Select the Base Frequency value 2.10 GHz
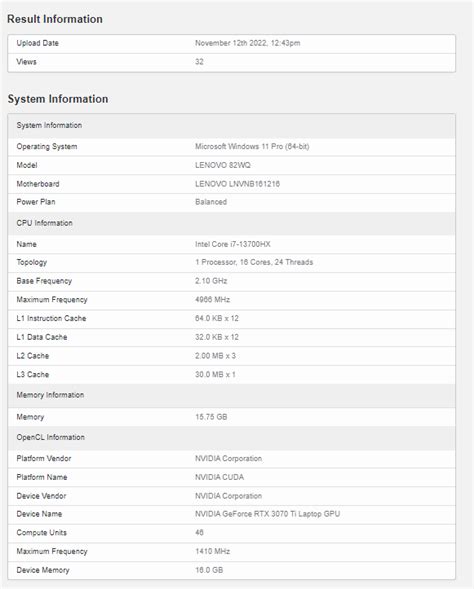The height and width of the screenshot is (589, 474). pyautogui.click(x=211, y=281)
